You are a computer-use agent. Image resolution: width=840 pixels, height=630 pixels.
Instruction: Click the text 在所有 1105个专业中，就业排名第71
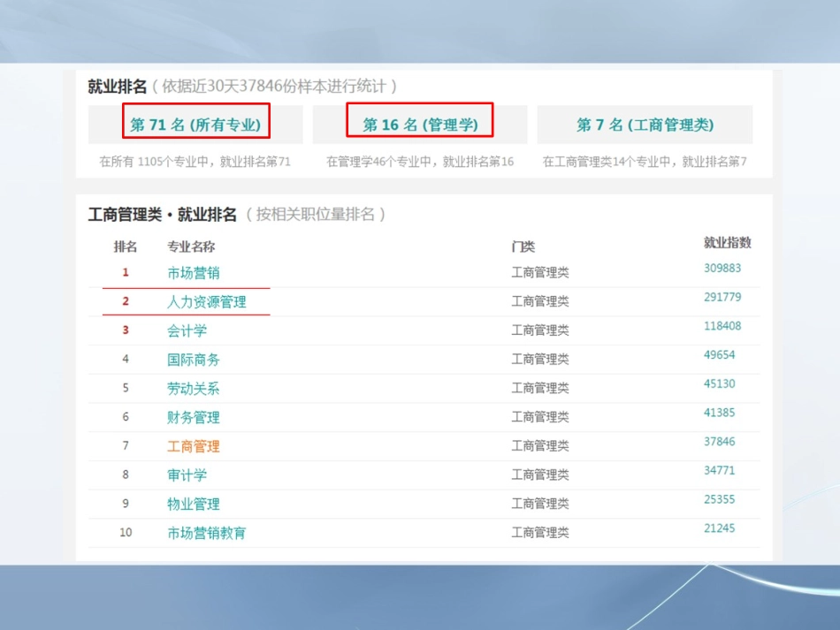pyautogui.click(x=195, y=162)
